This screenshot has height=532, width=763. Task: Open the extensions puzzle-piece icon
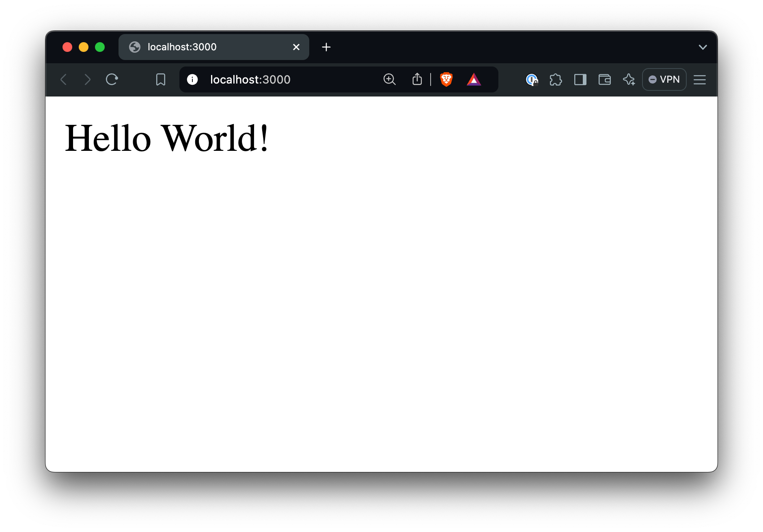point(556,79)
